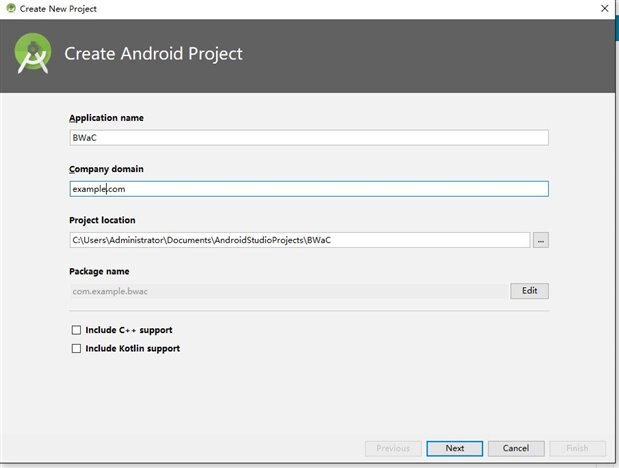This screenshot has width=619, height=468.
Task: Click the "Application name" label
Action: click(x=106, y=118)
